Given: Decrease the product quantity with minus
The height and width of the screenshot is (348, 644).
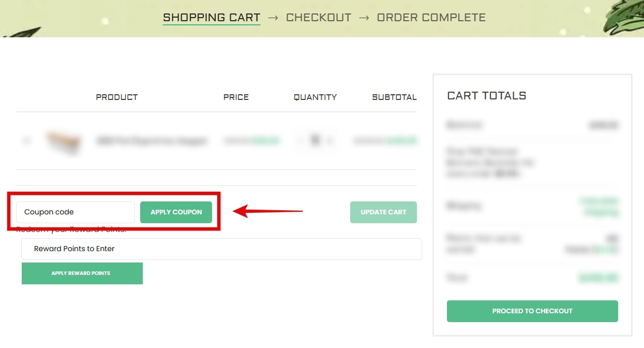Looking at the screenshot, I should tap(300, 140).
